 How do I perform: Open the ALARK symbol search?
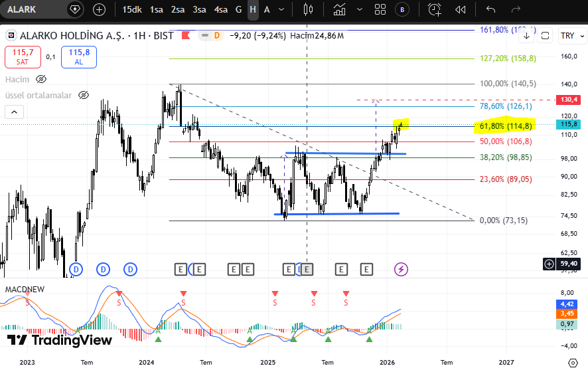point(22,9)
